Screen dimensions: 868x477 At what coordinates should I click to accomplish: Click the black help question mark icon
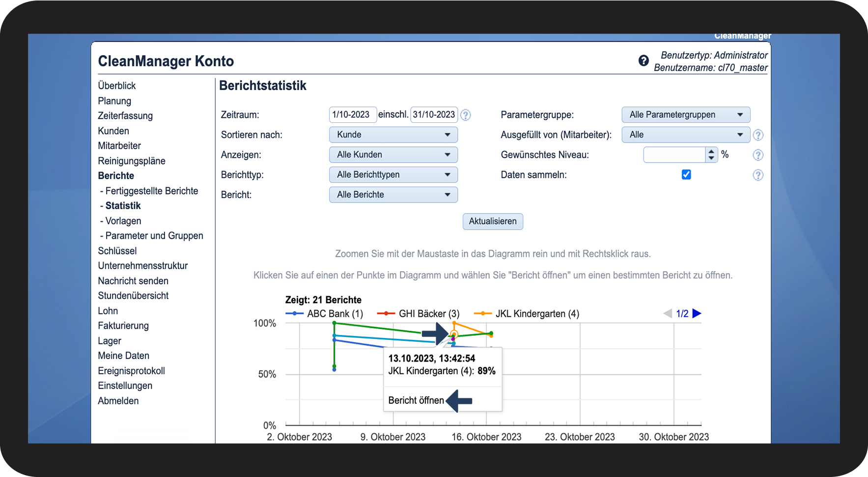(644, 60)
